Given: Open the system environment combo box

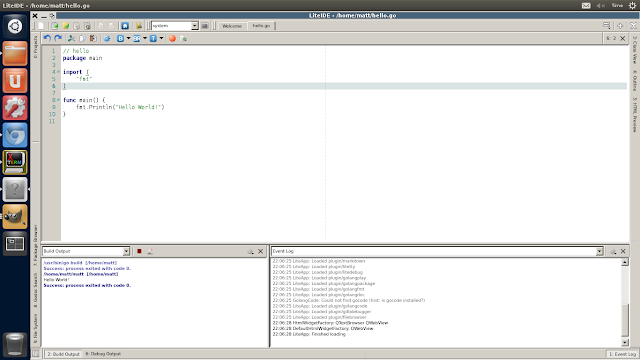Looking at the screenshot, I should (x=175, y=26).
